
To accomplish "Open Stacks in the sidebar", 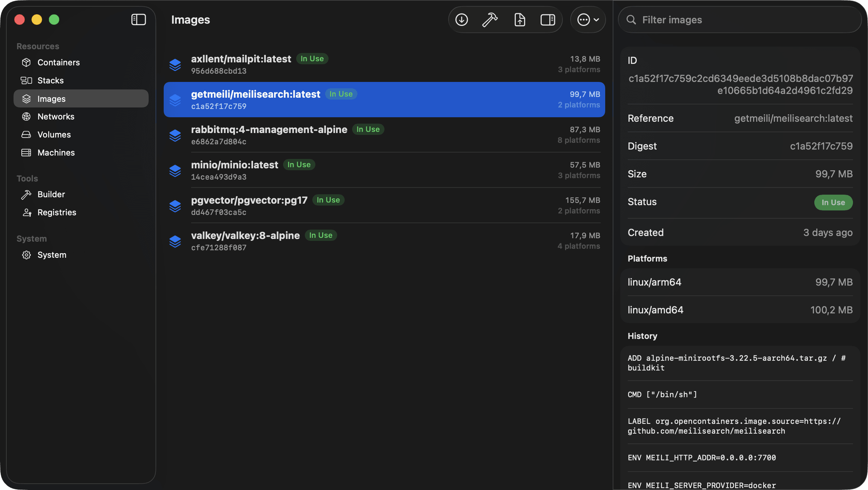I will [x=81, y=80].
